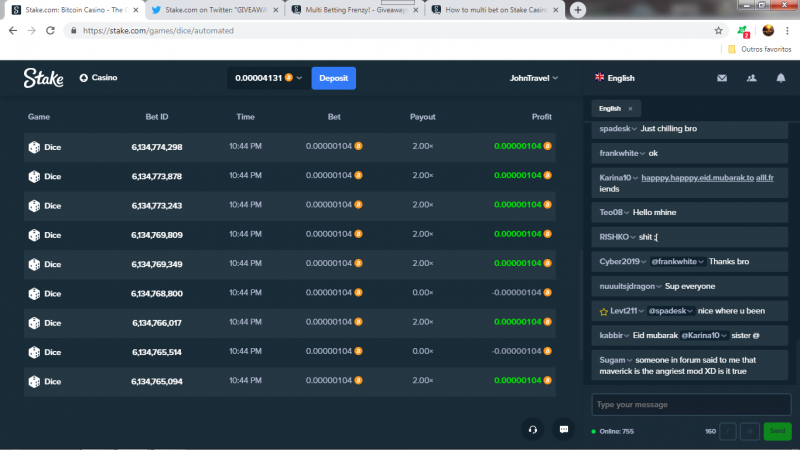This screenshot has width=800, height=450.
Task: Open bet ID 6,134,774,298
Action: (157, 147)
